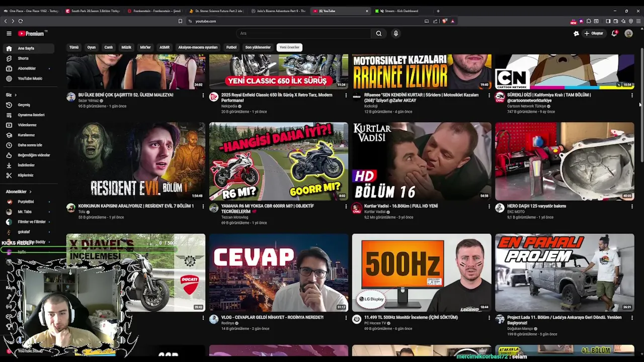Open options menu for Resident Evil 7 video
This screenshot has width=644, height=362.
point(203,206)
